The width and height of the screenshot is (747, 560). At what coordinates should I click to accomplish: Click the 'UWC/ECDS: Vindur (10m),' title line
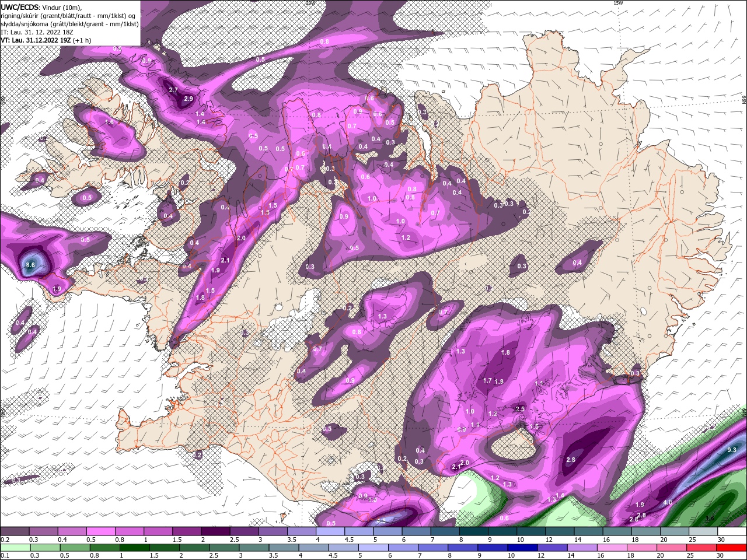click(41, 7)
